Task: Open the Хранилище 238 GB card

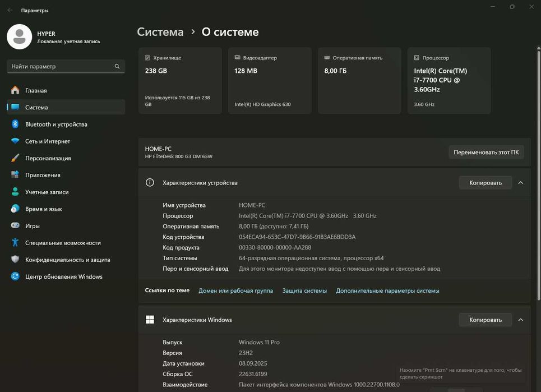Action: click(x=180, y=81)
